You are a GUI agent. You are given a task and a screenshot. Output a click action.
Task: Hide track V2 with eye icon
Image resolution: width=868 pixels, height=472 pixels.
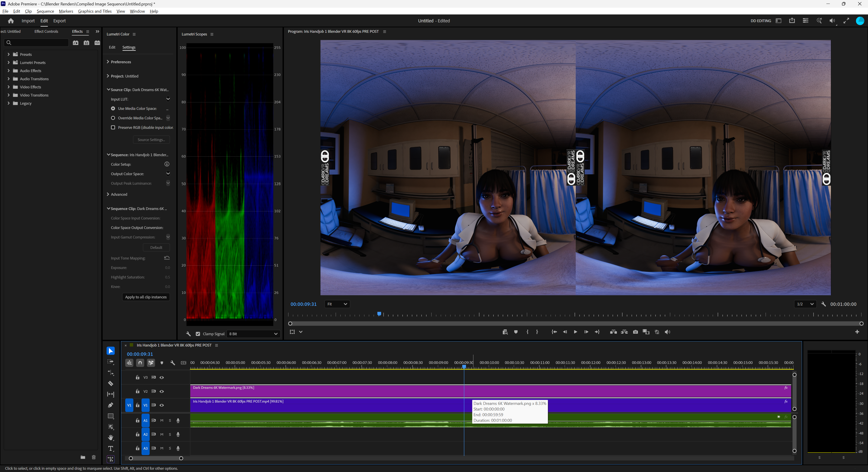coord(162,391)
